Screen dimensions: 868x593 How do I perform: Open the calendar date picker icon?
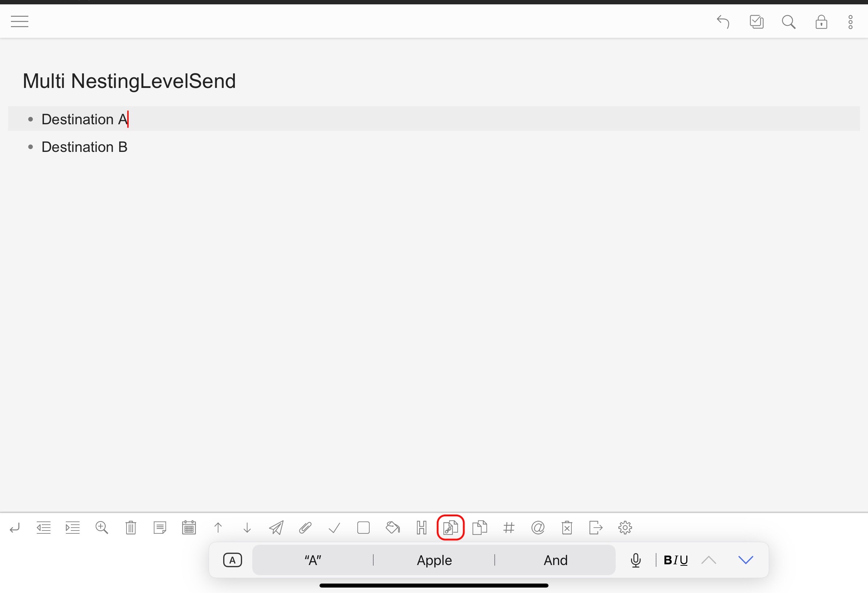pyautogui.click(x=189, y=528)
